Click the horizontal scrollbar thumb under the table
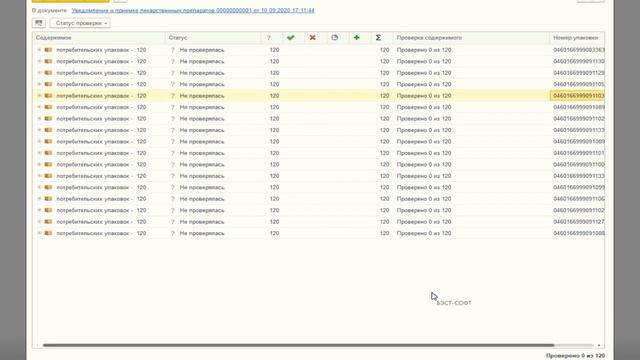This screenshot has width=640, height=360. [298, 345]
